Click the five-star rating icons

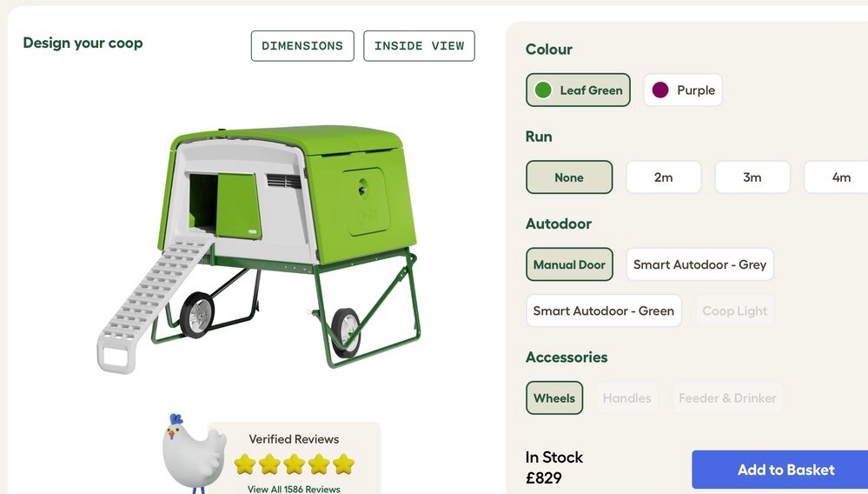[x=294, y=464]
